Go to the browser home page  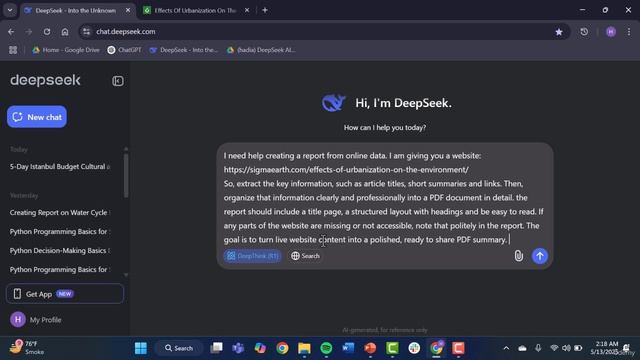[x=65, y=31]
